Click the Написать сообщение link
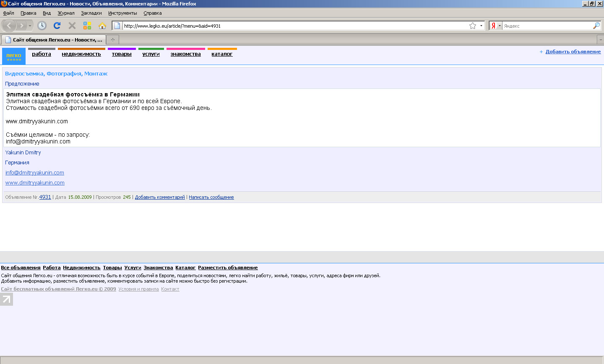This screenshot has width=604, height=364. coord(211,197)
